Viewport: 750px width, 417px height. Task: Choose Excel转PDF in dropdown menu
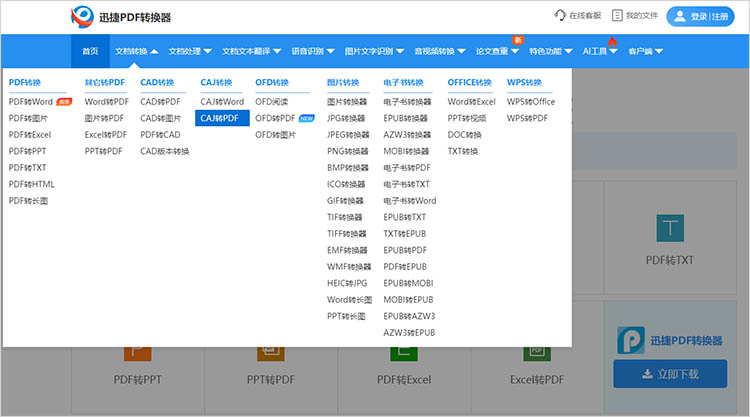[x=106, y=135]
